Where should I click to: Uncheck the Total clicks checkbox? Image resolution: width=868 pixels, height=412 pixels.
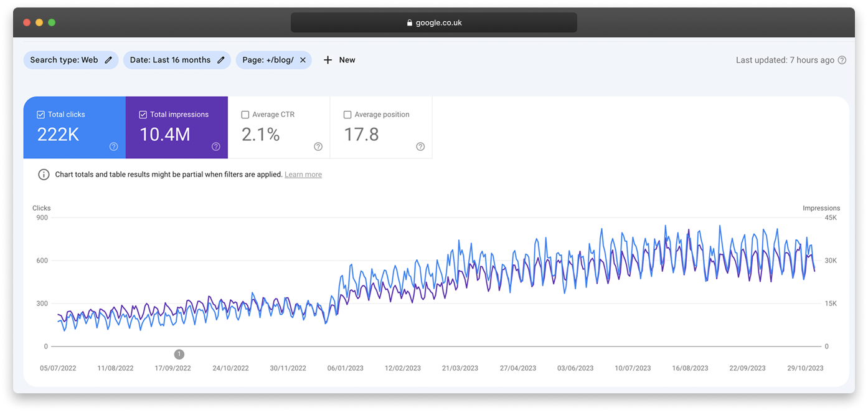(x=41, y=115)
